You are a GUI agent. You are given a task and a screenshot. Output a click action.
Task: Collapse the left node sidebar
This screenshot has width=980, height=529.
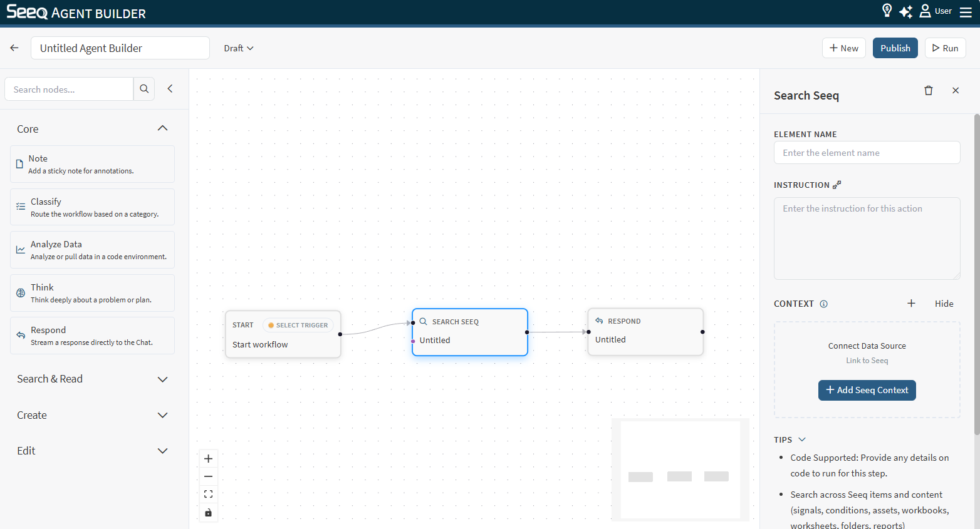pos(170,89)
